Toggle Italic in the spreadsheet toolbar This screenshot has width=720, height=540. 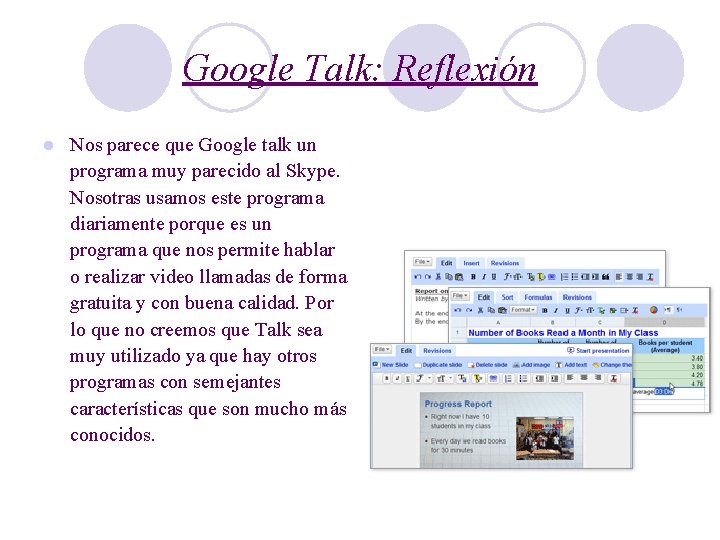pyautogui.click(x=556, y=311)
